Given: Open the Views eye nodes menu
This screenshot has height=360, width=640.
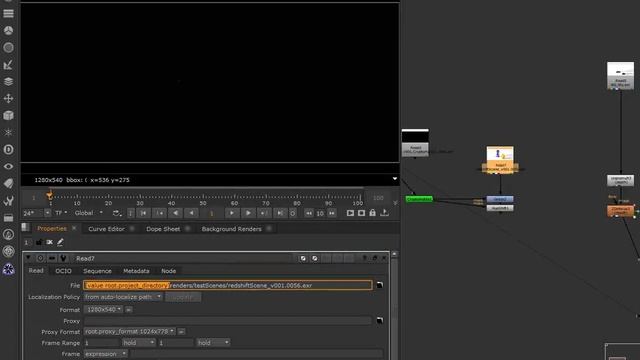Looking at the screenshot, I should 8,167.
